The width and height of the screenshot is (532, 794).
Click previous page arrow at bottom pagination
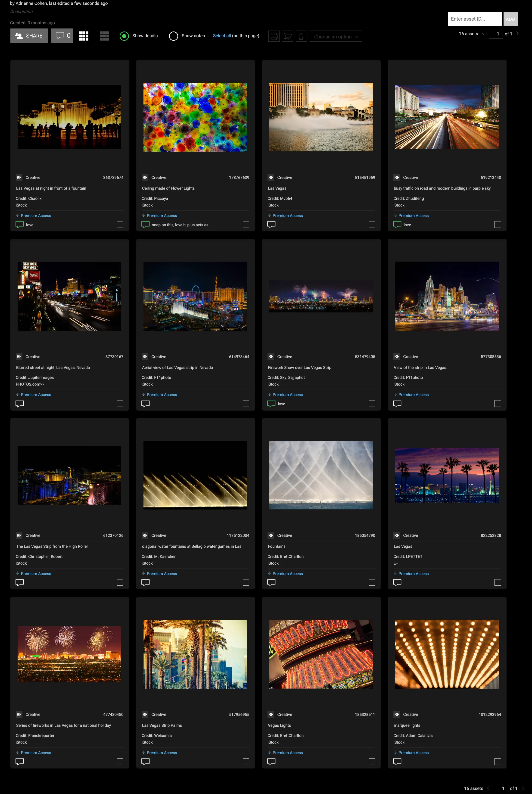tap(488, 788)
